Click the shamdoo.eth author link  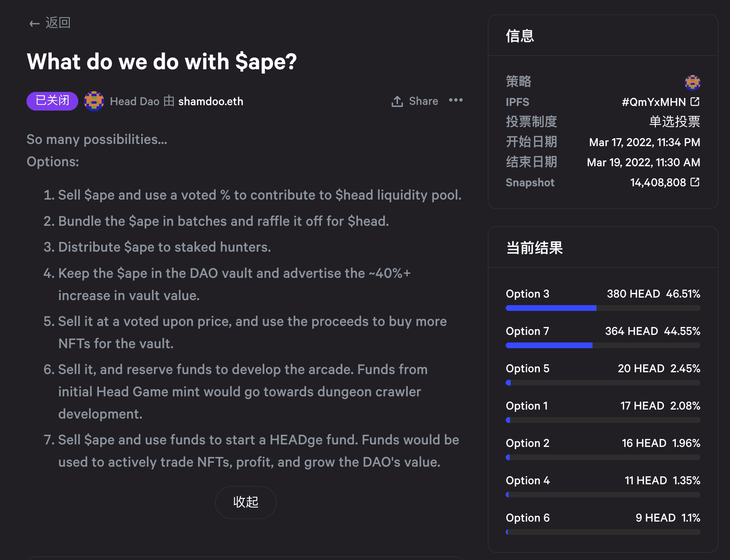click(x=211, y=102)
